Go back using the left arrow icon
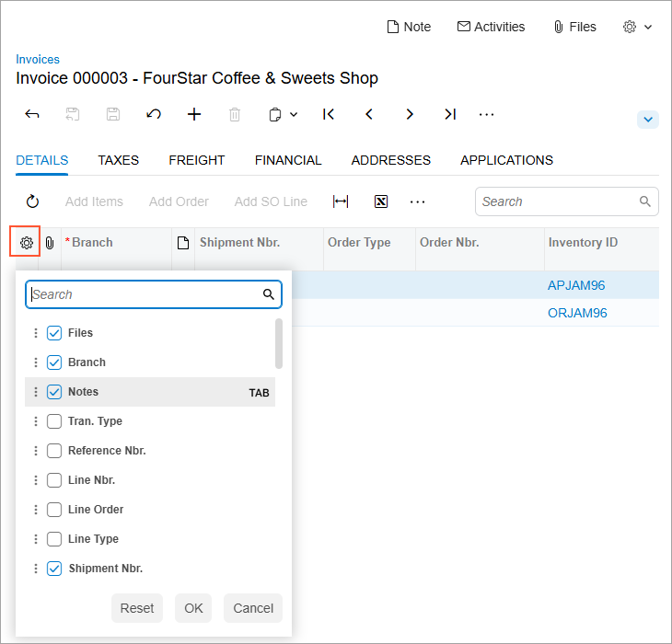This screenshot has height=644, width=672. click(x=31, y=114)
